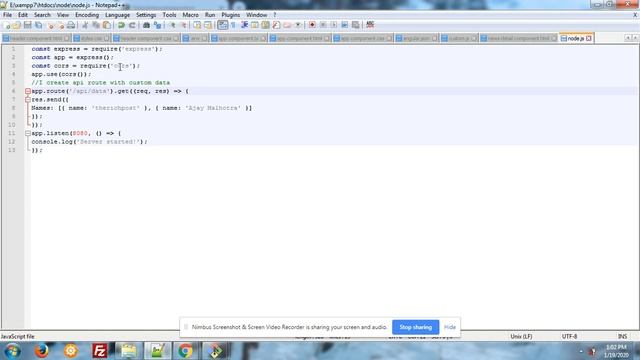The image size is (640, 360).
Task: Click UTF-8 encoding in the status bar
Action: click(x=569, y=337)
